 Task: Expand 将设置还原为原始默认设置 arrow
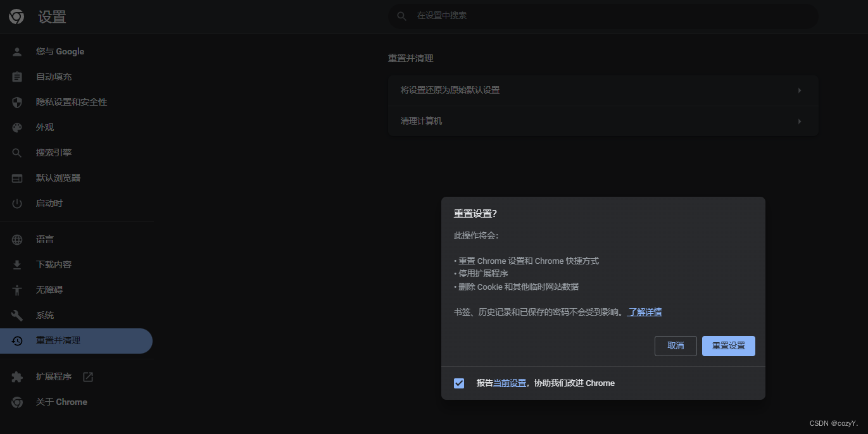pyautogui.click(x=800, y=90)
